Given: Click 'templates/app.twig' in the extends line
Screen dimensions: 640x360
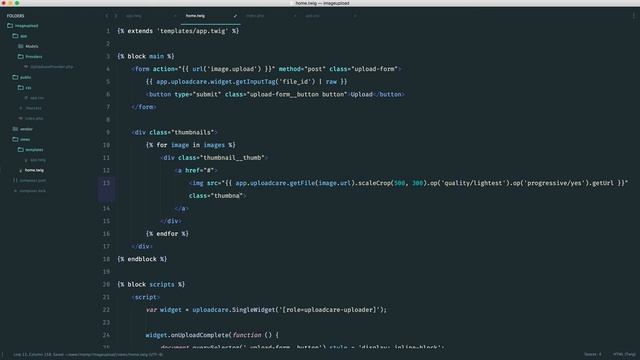Looking at the screenshot, I should click(193, 31).
